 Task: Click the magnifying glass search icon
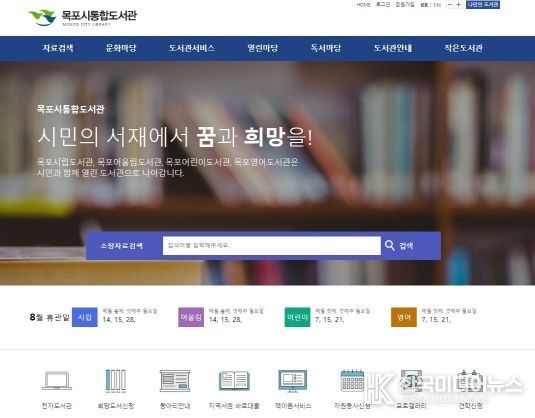click(390, 245)
